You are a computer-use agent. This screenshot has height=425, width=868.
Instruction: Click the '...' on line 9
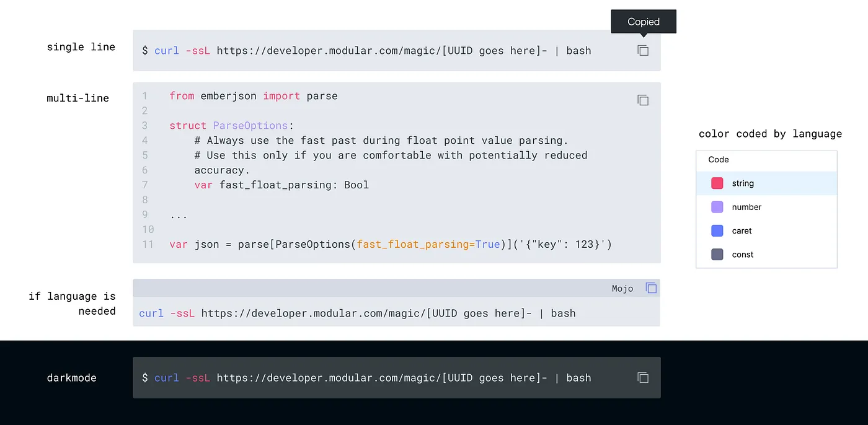[178, 216]
